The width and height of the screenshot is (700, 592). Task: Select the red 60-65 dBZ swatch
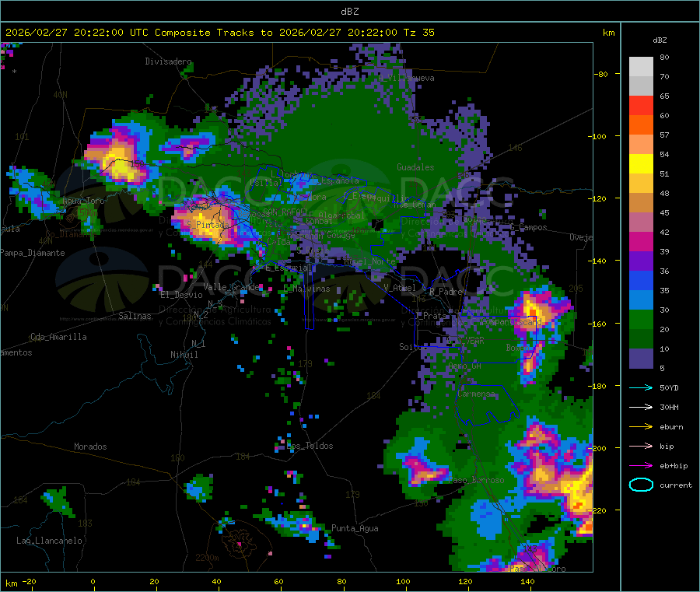click(641, 105)
